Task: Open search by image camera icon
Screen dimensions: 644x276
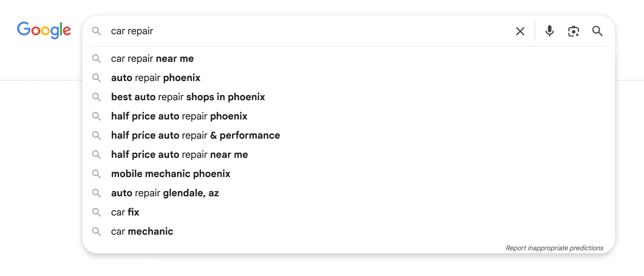Action: (x=573, y=31)
